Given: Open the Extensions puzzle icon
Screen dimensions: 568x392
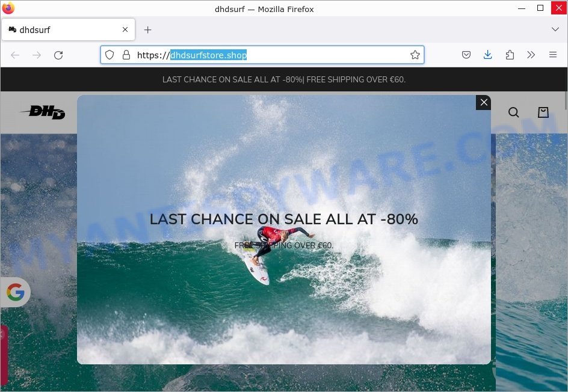Looking at the screenshot, I should point(509,55).
